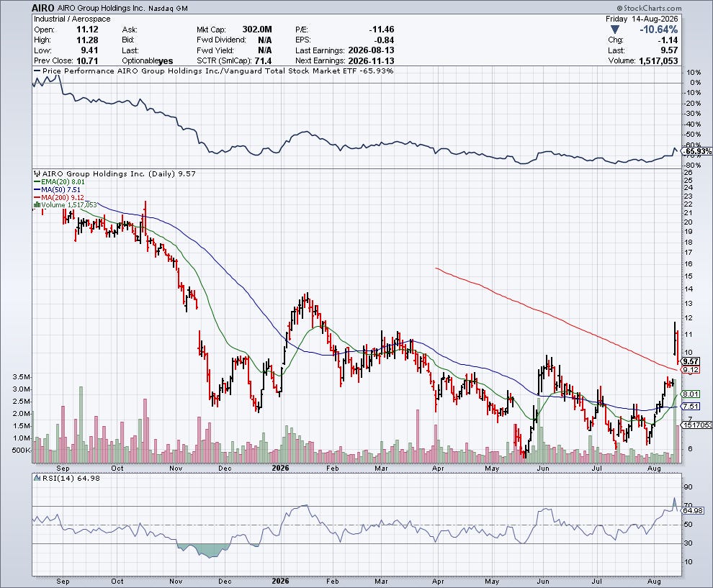Click the EPS value -0.84

[384, 40]
